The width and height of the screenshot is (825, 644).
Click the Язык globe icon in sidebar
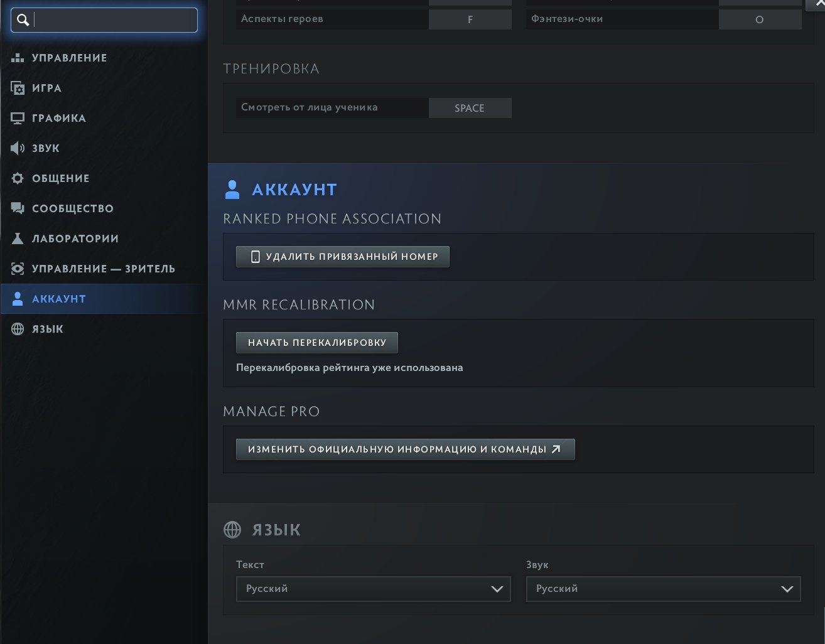tap(18, 329)
